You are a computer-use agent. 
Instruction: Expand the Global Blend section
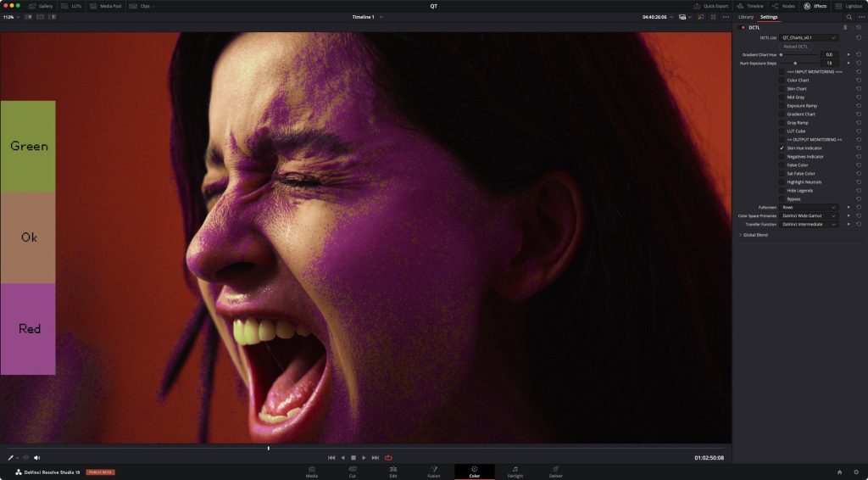(x=753, y=235)
